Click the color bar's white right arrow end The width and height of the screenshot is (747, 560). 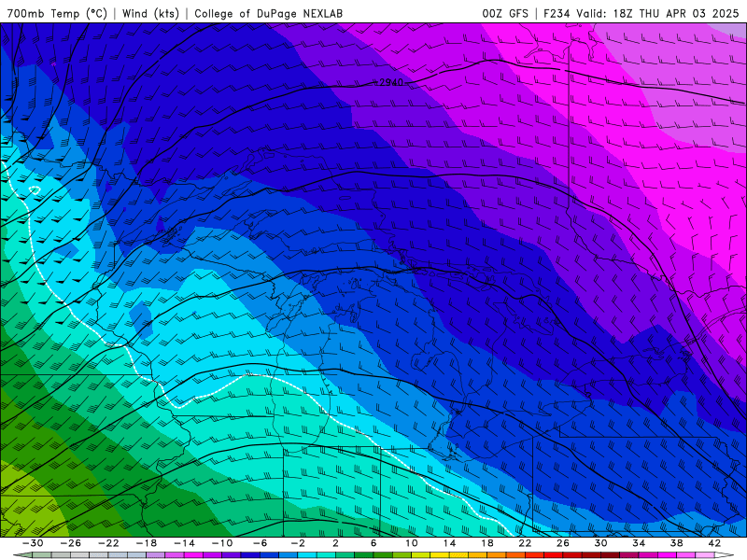(x=725, y=555)
